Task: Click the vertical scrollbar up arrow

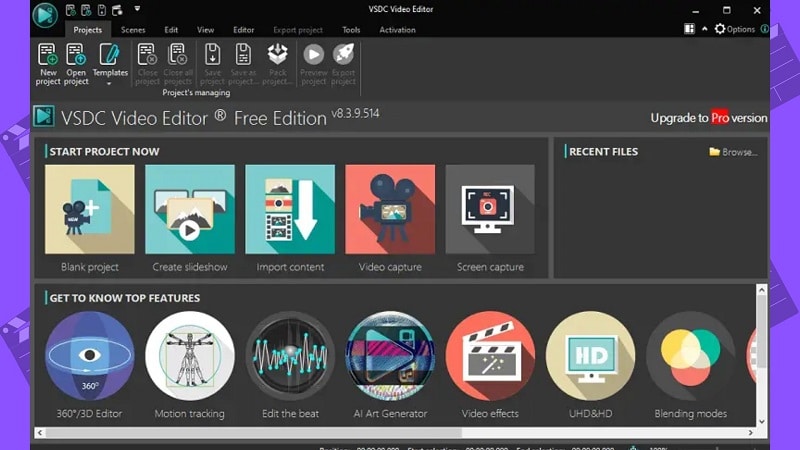Action: 762,290
